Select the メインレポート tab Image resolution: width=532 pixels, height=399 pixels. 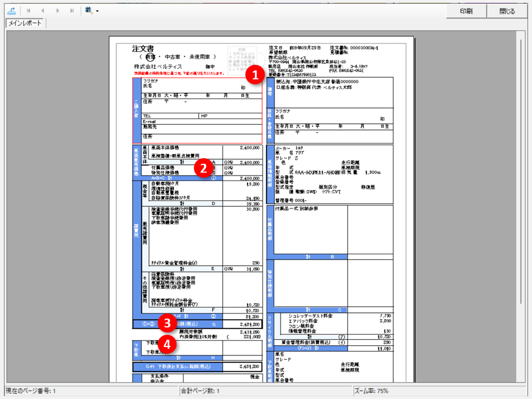click(x=25, y=23)
